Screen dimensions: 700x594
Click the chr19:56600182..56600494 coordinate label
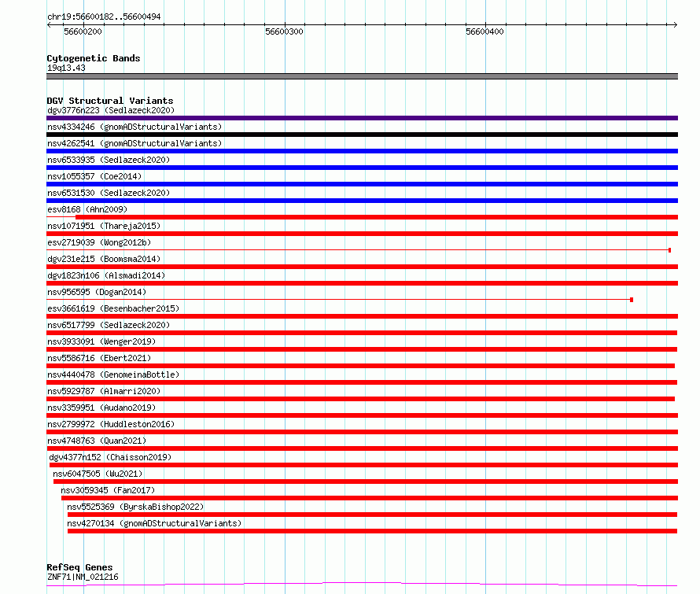pos(104,17)
